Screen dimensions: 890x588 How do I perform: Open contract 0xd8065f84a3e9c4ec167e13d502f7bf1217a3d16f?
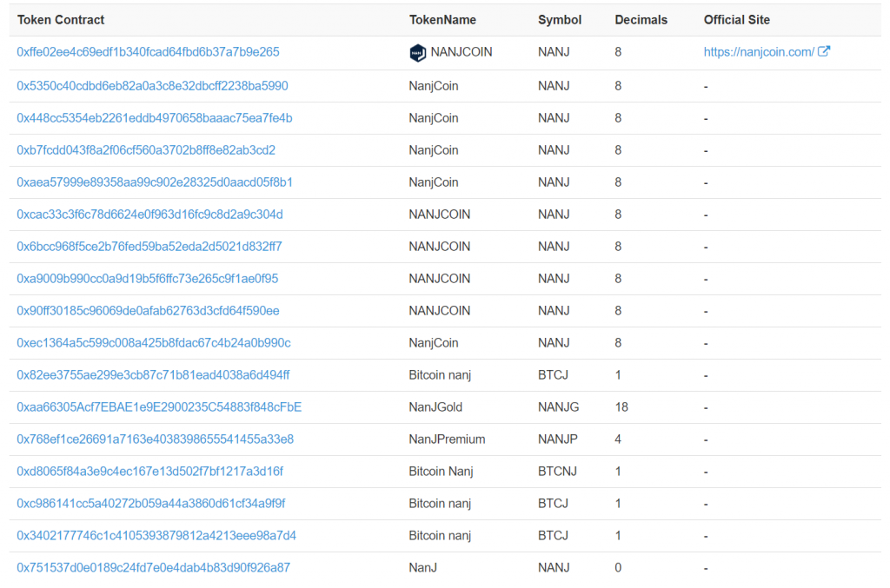pos(149,472)
